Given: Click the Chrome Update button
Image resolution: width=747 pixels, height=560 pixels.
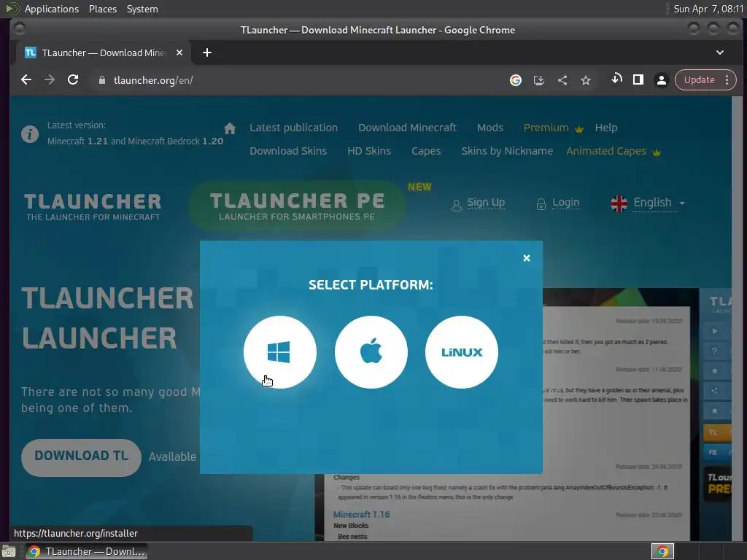Looking at the screenshot, I should pyautogui.click(x=699, y=80).
